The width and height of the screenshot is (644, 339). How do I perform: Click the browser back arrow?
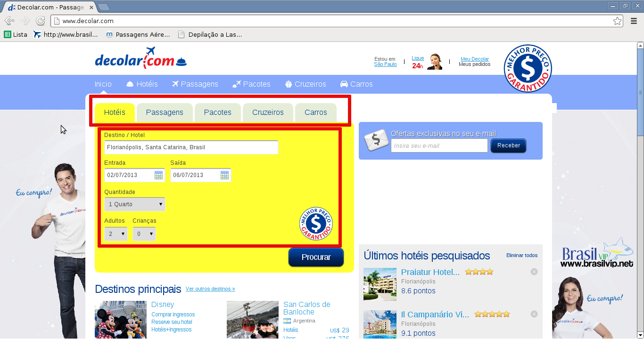[x=9, y=21]
